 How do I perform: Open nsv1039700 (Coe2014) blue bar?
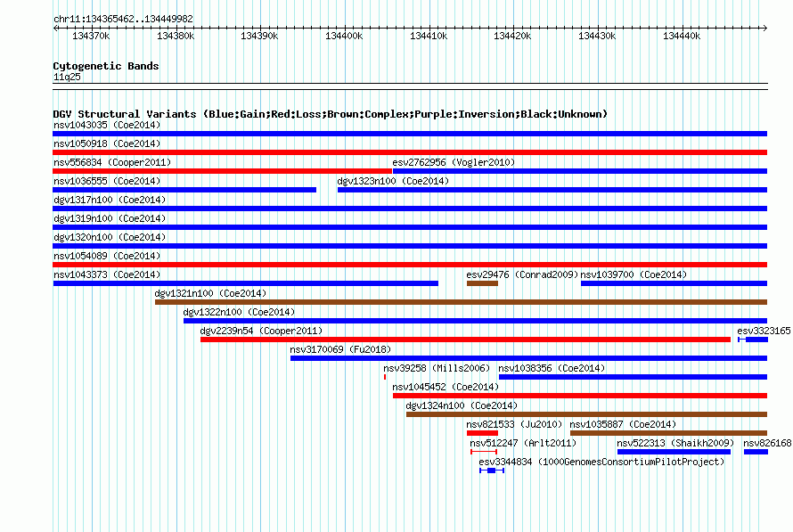pos(674,283)
